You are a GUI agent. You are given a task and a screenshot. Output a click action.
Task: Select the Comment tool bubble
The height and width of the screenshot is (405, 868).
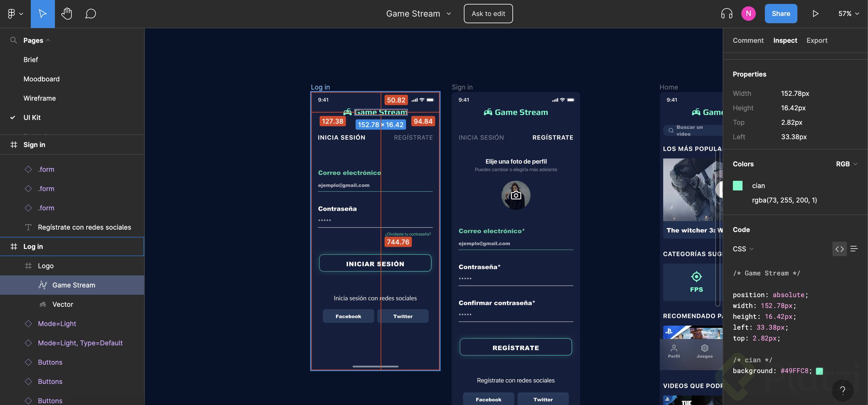click(x=90, y=14)
